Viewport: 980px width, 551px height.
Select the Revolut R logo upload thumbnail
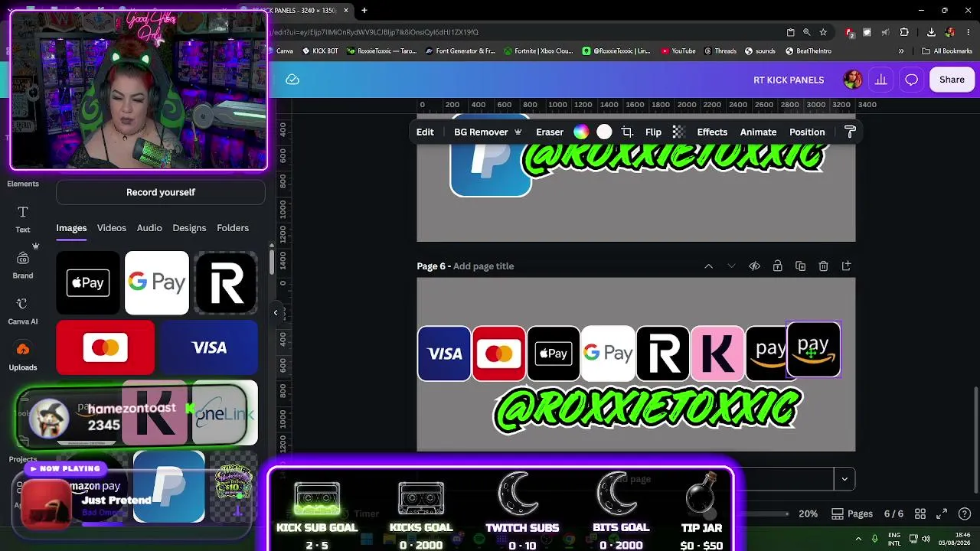click(226, 282)
